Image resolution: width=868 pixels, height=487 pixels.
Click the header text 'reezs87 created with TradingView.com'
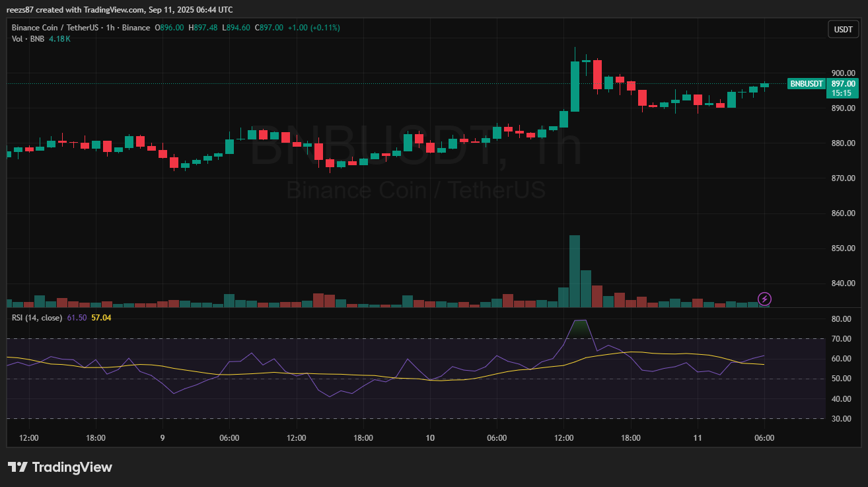[x=77, y=9]
